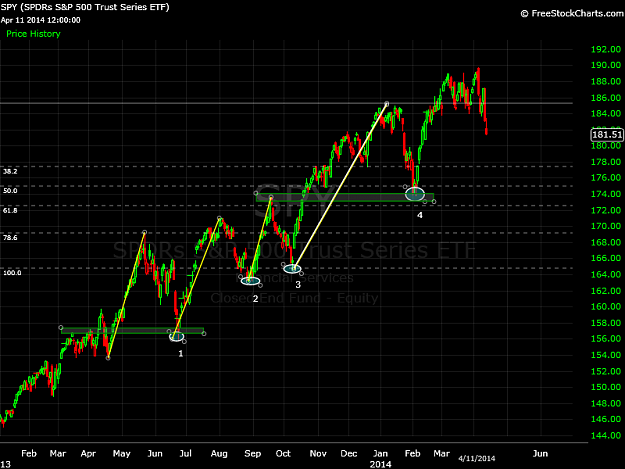Image resolution: width=625 pixels, height=469 pixels.
Task: Click the 'Price History' label
Action: pyautogui.click(x=33, y=34)
